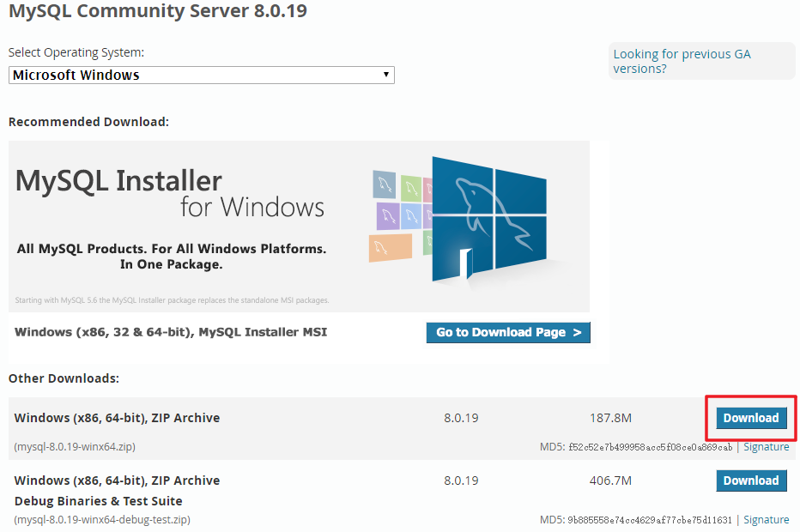Open the Select Operating System dropdown

point(201,76)
